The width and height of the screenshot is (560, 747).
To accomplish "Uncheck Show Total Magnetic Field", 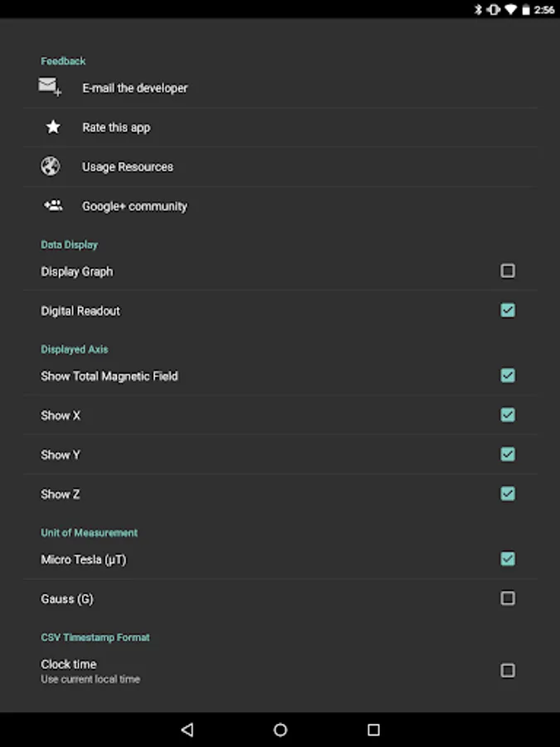I will click(508, 375).
